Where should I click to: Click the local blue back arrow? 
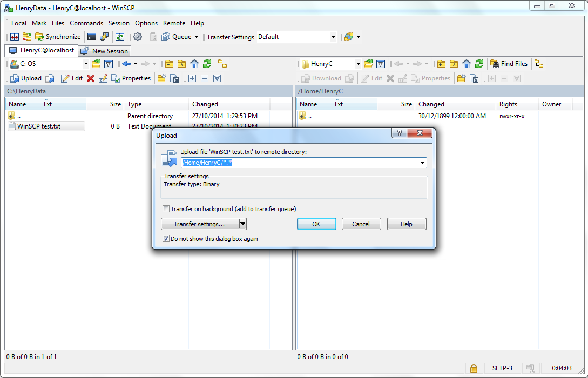(x=126, y=64)
